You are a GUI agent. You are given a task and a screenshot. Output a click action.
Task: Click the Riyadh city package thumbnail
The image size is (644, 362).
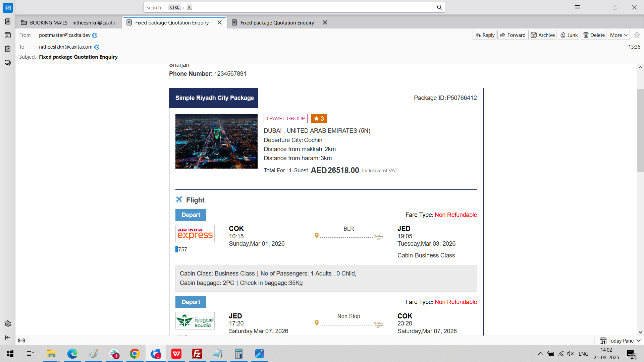click(x=216, y=141)
